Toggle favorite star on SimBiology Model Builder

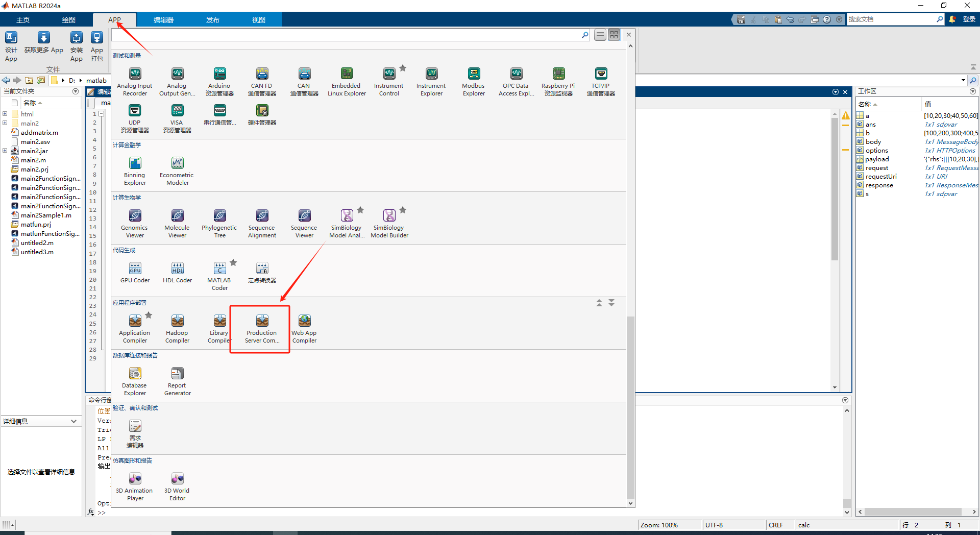(x=403, y=210)
